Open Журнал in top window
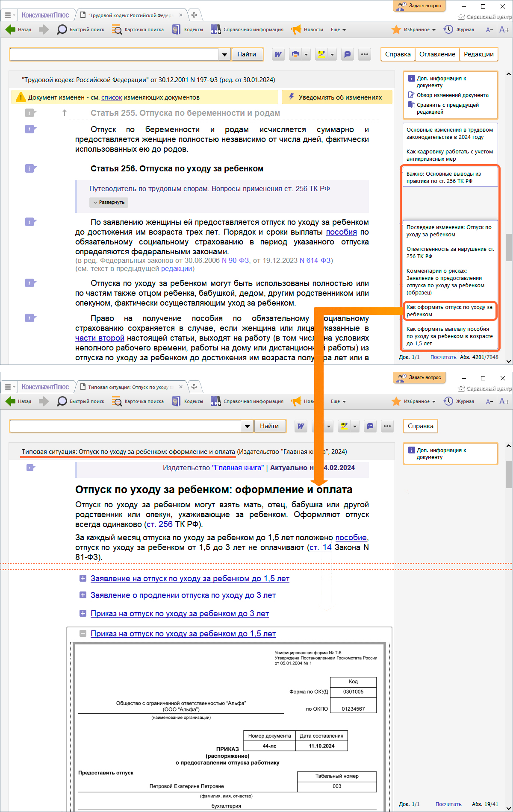 point(459,29)
